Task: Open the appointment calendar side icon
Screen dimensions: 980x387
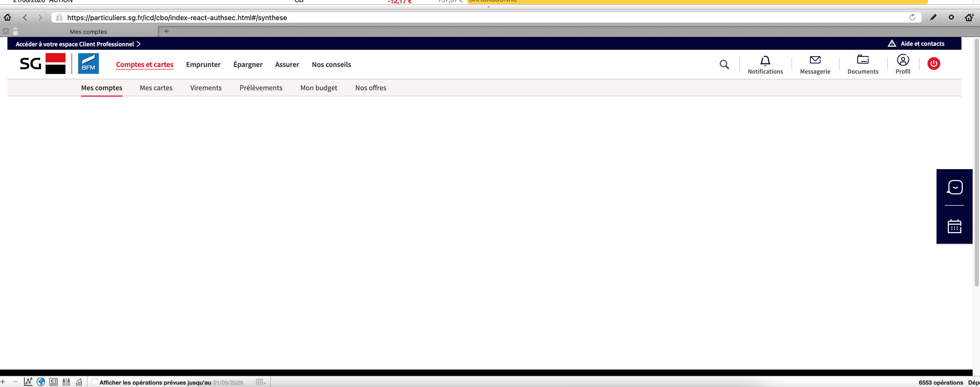Action: 954,226
